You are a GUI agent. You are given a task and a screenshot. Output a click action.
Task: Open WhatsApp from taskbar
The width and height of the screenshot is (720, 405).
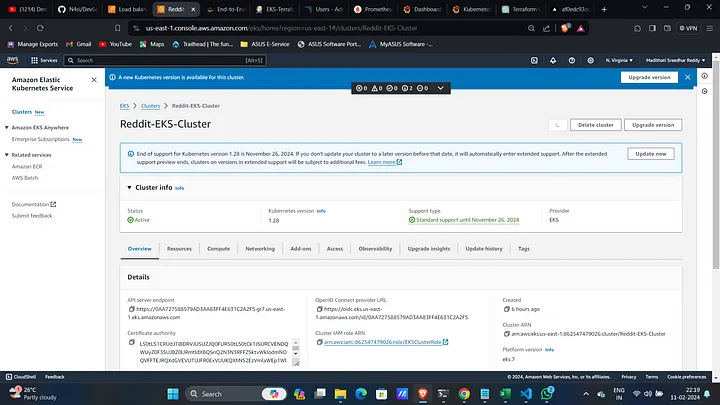click(547, 394)
